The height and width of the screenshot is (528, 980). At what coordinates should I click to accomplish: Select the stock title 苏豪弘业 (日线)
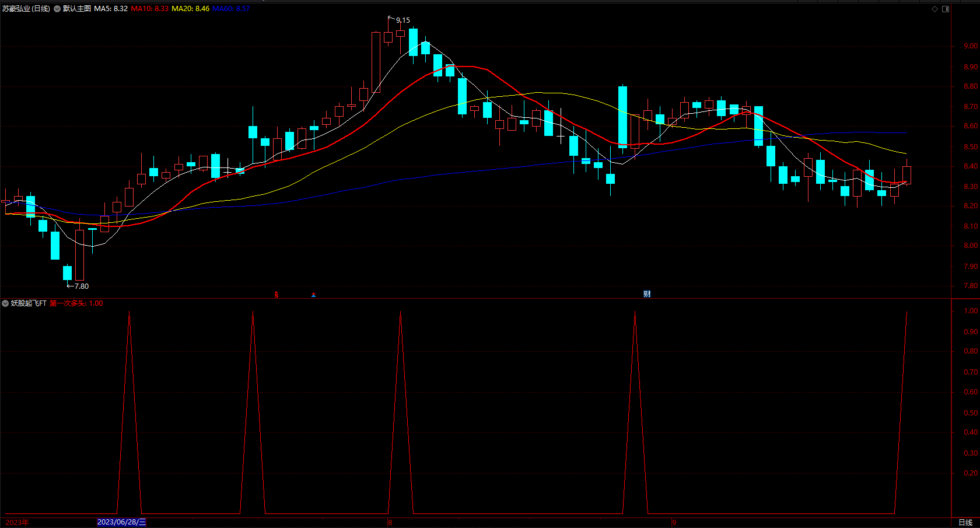coord(26,9)
